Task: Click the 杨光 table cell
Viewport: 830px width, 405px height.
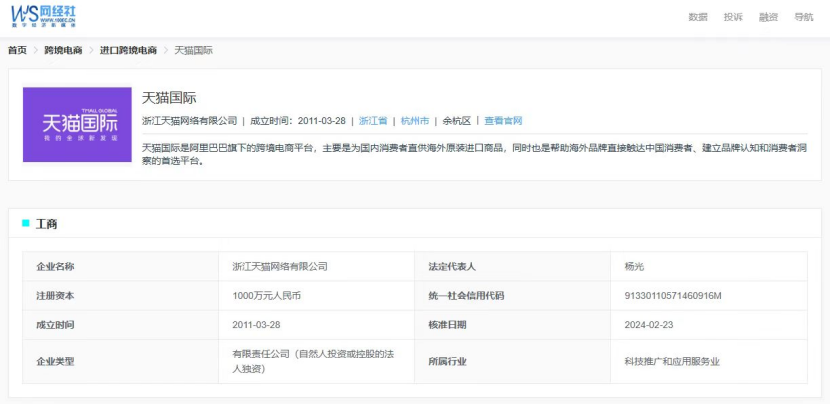Action: click(709, 266)
